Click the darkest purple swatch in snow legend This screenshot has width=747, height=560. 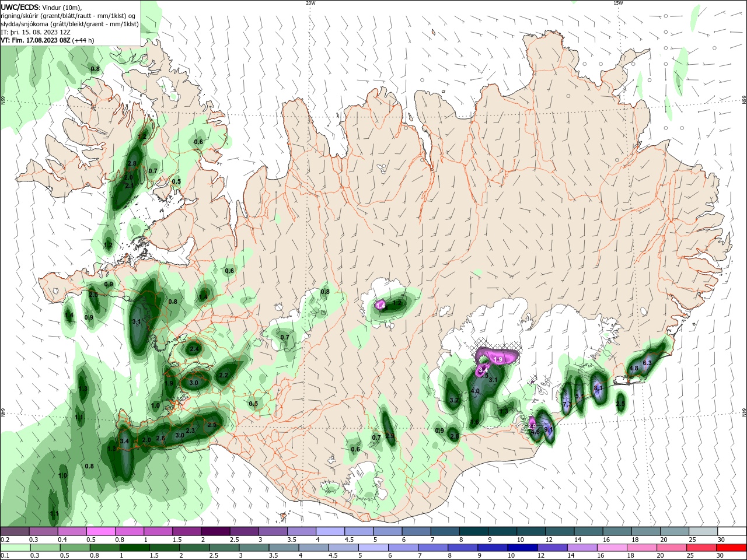point(215,531)
